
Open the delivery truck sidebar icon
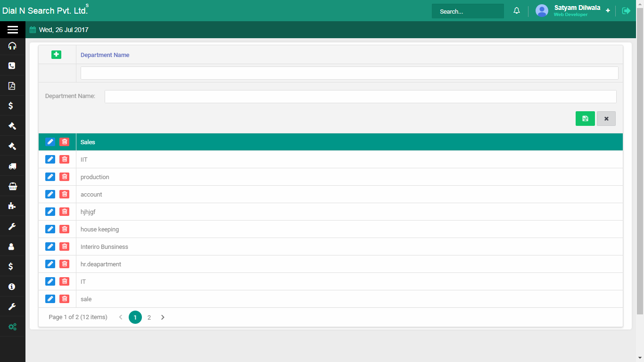[12, 166]
